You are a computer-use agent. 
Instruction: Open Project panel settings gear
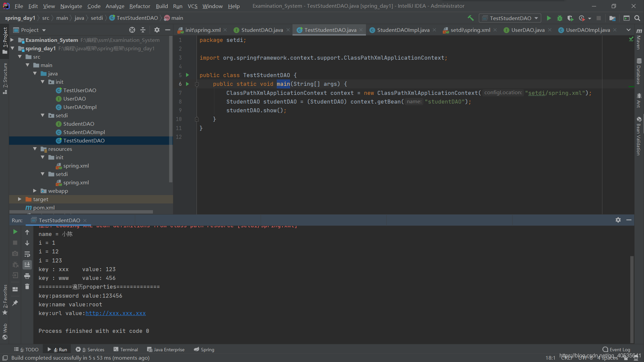pos(157,30)
